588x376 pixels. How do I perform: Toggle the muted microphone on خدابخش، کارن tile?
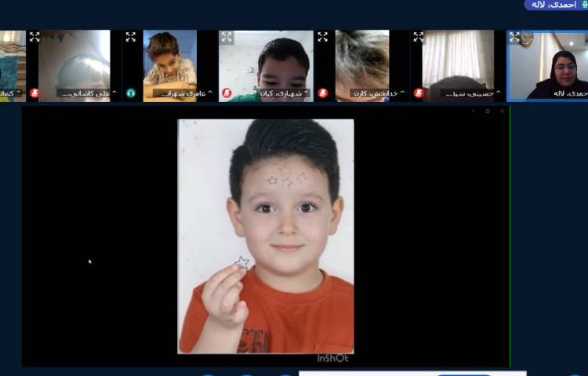click(x=322, y=92)
